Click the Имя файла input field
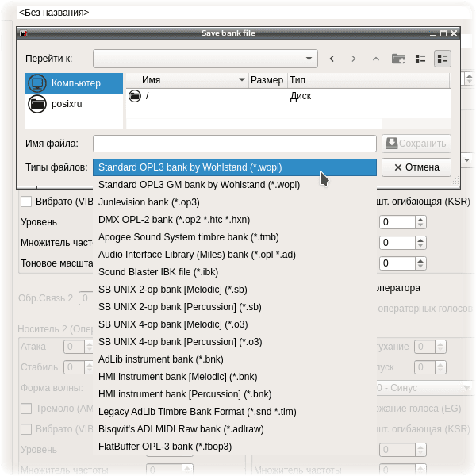The image size is (476, 476). click(x=235, y=144)
